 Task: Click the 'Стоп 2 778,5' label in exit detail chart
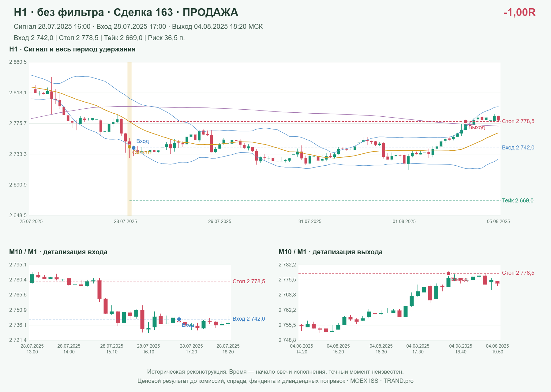click(x=518, y=273)
